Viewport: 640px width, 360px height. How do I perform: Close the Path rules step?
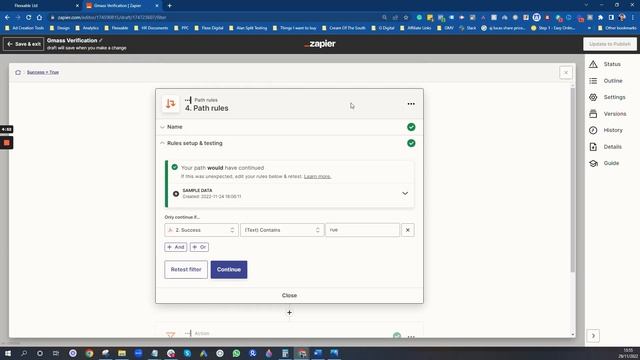pos(289,295)
